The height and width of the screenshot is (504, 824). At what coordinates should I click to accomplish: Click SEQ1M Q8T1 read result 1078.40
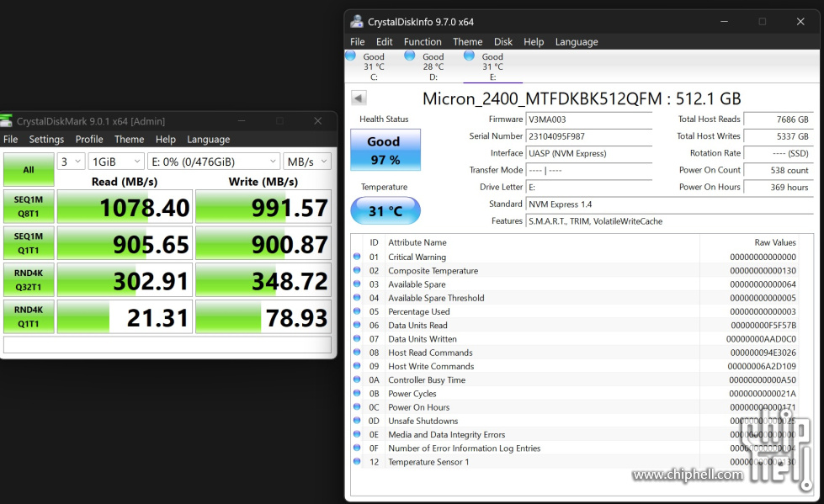[125, 206]
